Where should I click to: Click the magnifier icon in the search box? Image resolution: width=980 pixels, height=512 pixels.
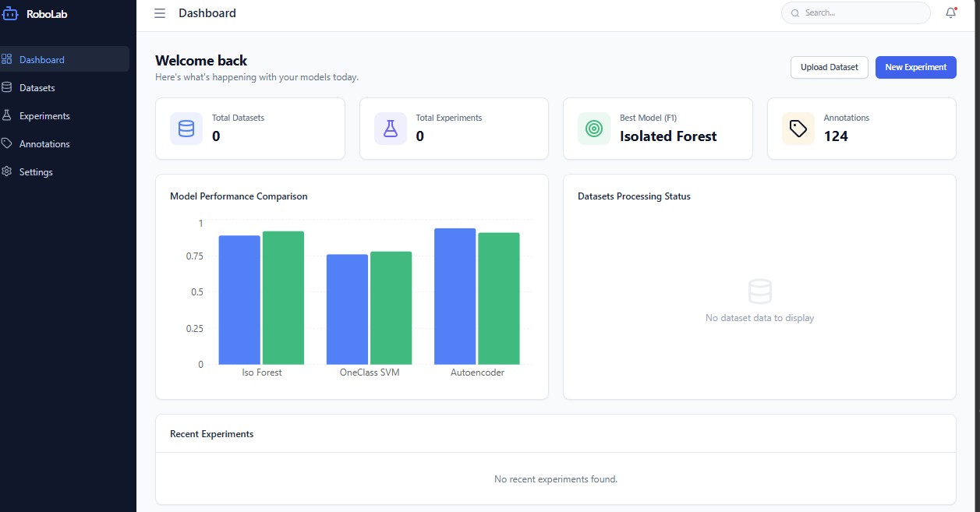click(795, 13)
